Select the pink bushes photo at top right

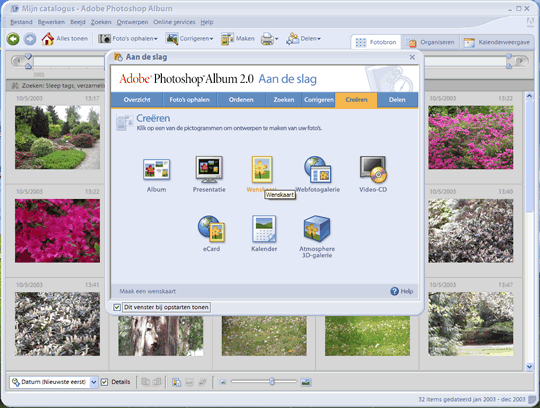[471, 137]
